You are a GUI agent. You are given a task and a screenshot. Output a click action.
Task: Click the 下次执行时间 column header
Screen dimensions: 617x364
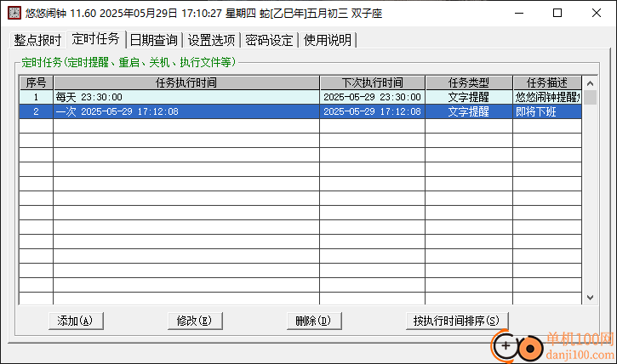pos(372,83)
